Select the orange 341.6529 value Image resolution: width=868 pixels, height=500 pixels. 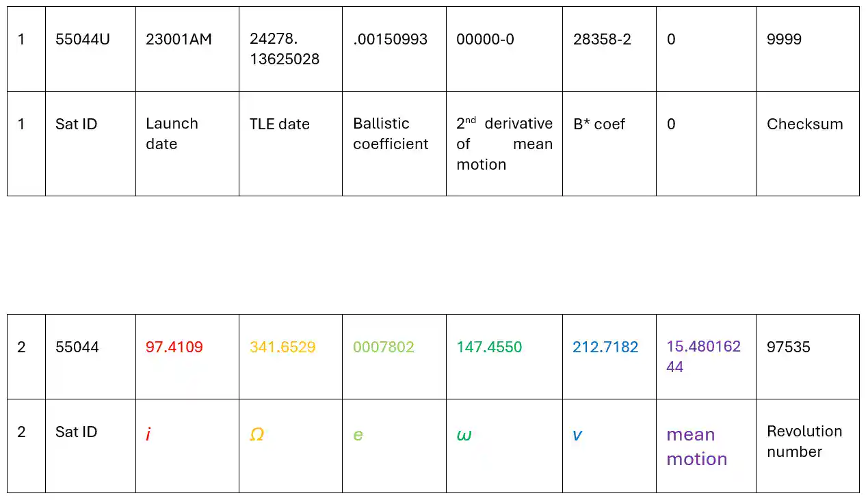point(282,347)
